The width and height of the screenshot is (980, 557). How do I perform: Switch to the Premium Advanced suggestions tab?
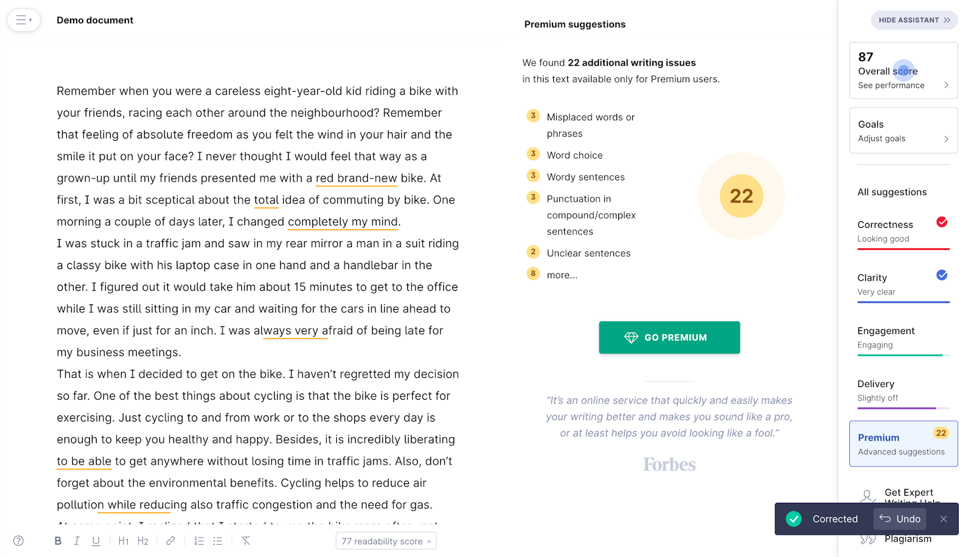click(x=903, y=443)
